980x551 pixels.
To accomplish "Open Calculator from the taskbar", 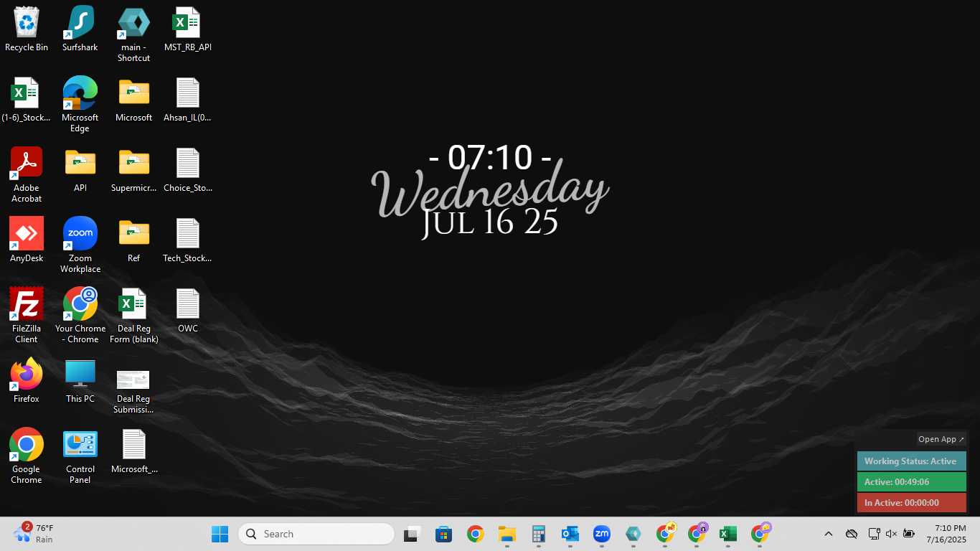I will pyautogui.click(x=538, y=534).
